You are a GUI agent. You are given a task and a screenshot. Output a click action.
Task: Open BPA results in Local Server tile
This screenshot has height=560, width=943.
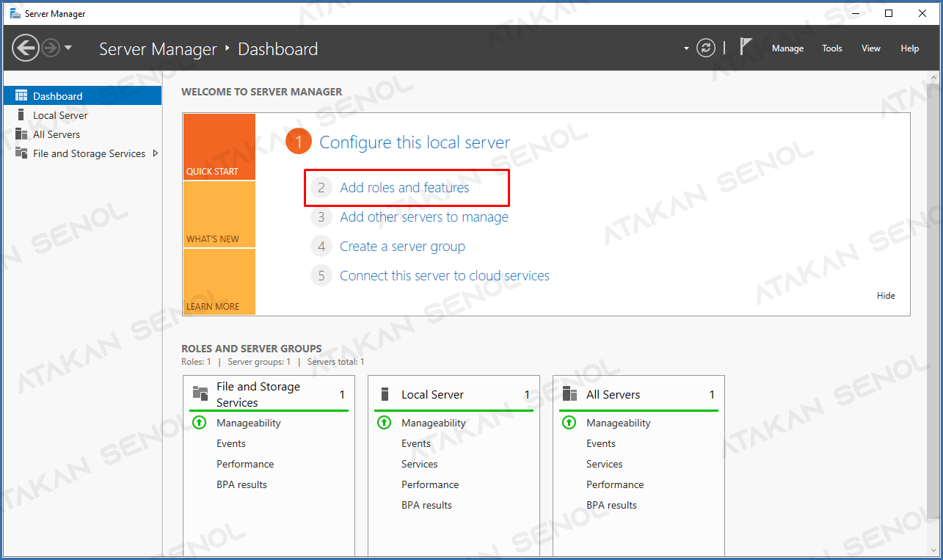426,505
